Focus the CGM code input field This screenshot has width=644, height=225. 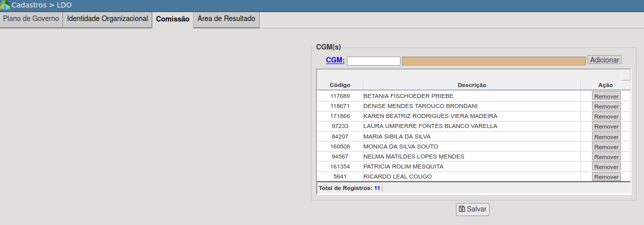coord(373,61)
